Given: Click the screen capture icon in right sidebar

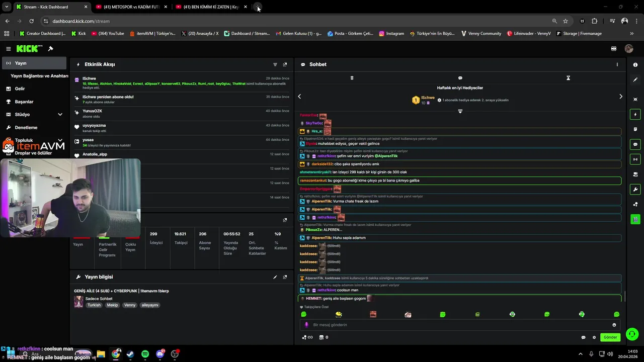Looking at the screenshot, I should tap(635, 100).
